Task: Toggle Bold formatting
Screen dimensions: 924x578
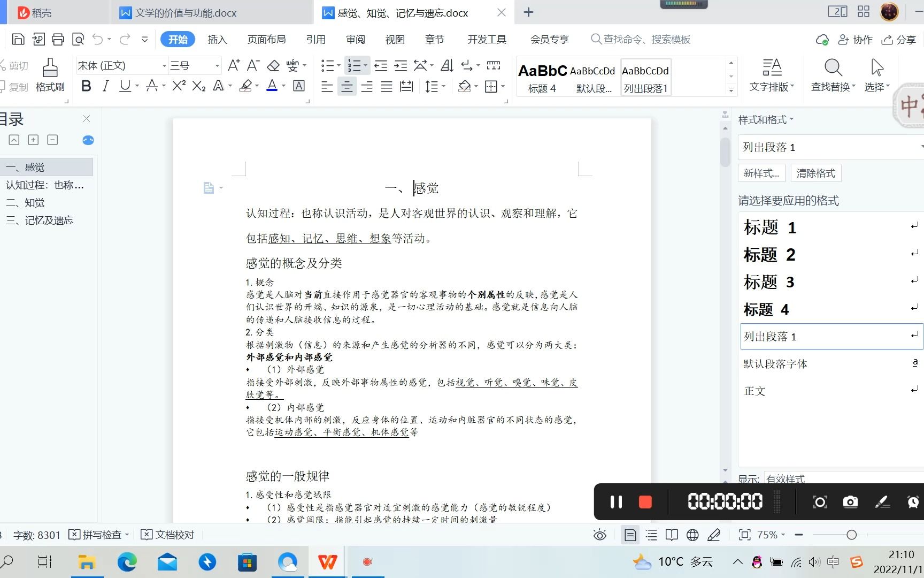Action: (86, 86)
